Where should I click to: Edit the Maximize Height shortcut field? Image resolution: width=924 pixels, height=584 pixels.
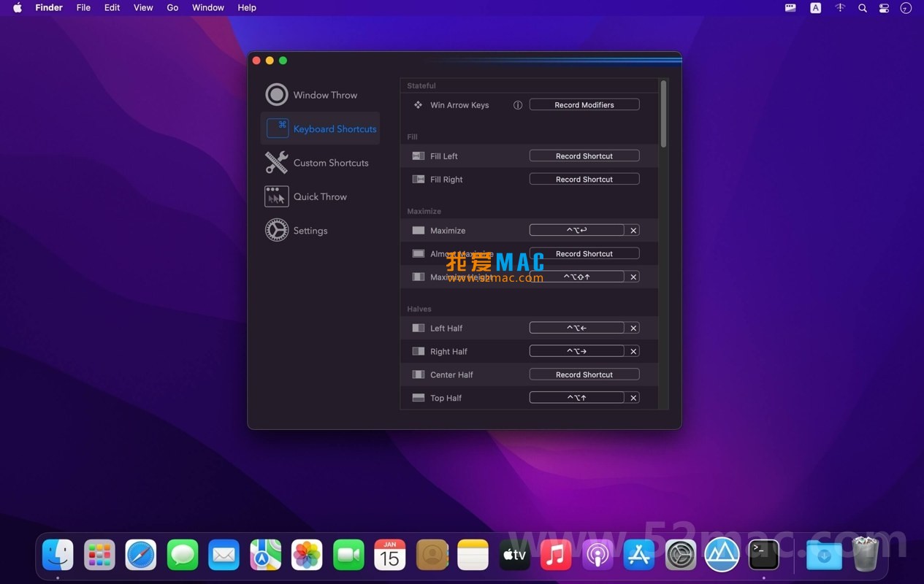(x=577, y=277)
